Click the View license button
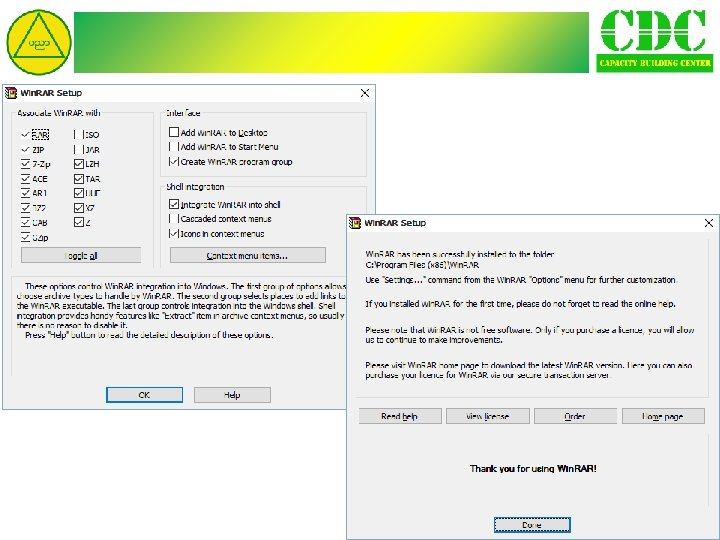 488,416
